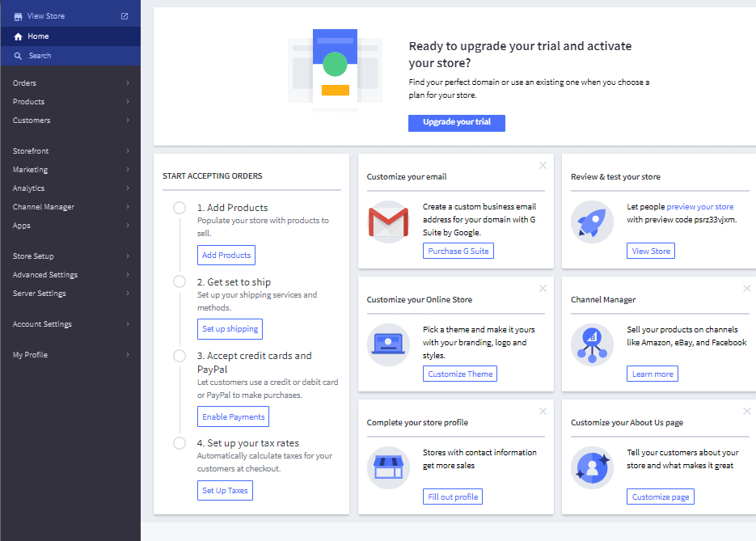The width and height of the screenshot is (756, 541).
Task: Expand the Orders sidebar section
Action: pyautogui.click(x=24, y=82)
